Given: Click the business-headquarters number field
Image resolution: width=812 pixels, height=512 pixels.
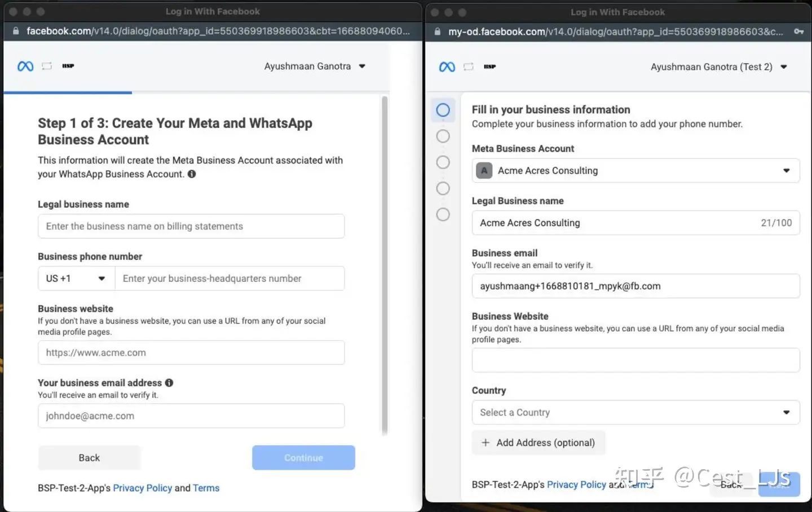Looking at the screenshot, I should 230,279.
